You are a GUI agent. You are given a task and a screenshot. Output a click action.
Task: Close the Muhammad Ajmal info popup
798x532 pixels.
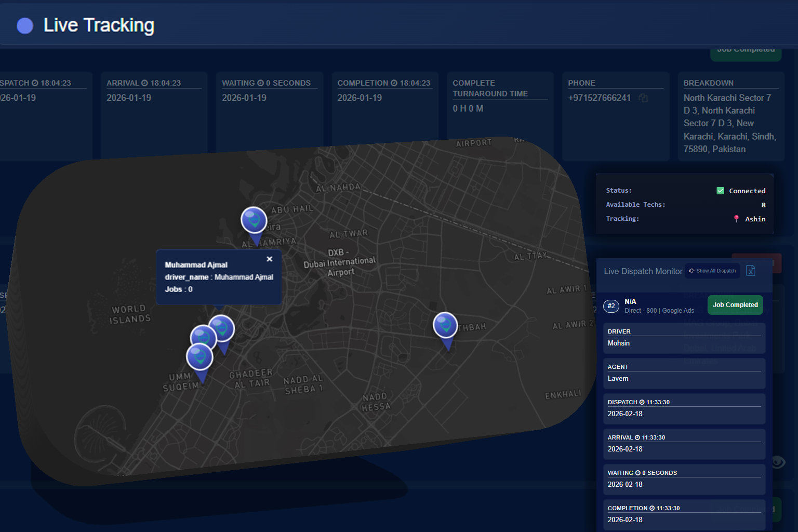[x=269, y=259]
